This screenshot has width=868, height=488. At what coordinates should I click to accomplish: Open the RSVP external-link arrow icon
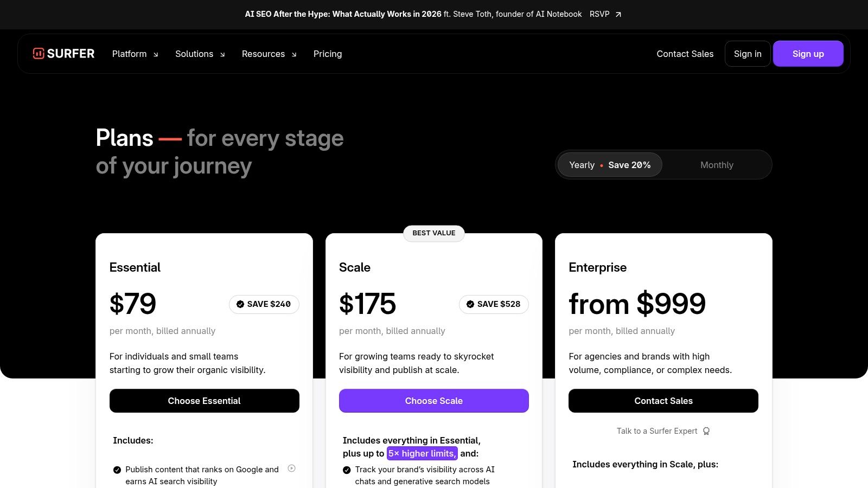(x=617, y=15)
